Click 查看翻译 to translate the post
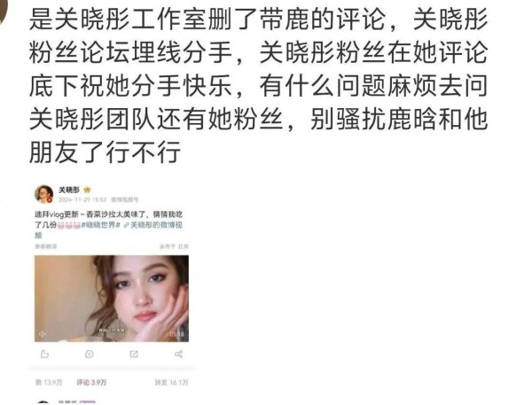This screenshot has width=532, height=405. point(46,246)
